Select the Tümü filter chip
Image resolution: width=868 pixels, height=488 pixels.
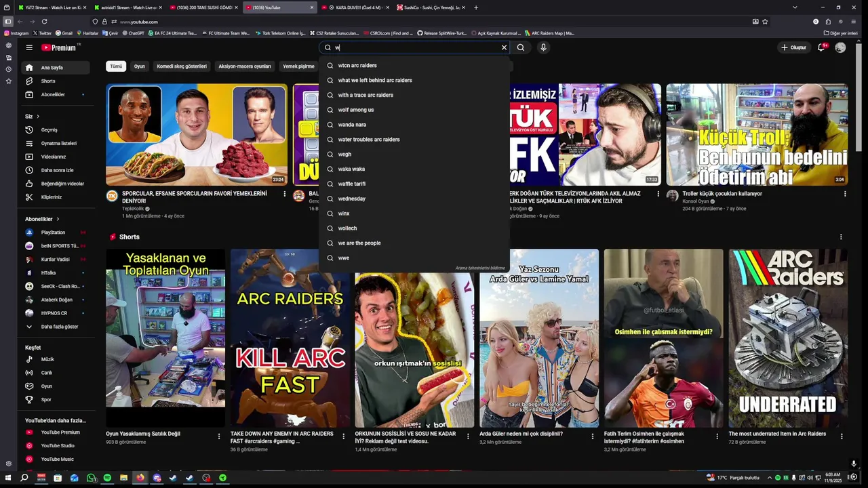pos(116,66)
